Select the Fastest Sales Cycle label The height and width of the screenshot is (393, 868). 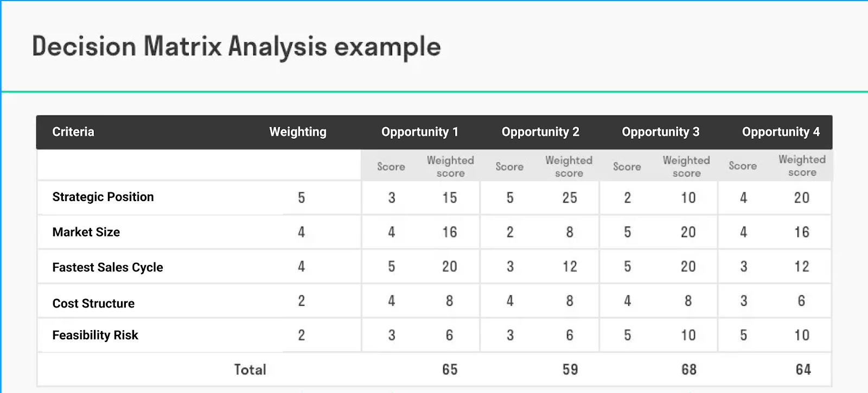coord(107,267)
